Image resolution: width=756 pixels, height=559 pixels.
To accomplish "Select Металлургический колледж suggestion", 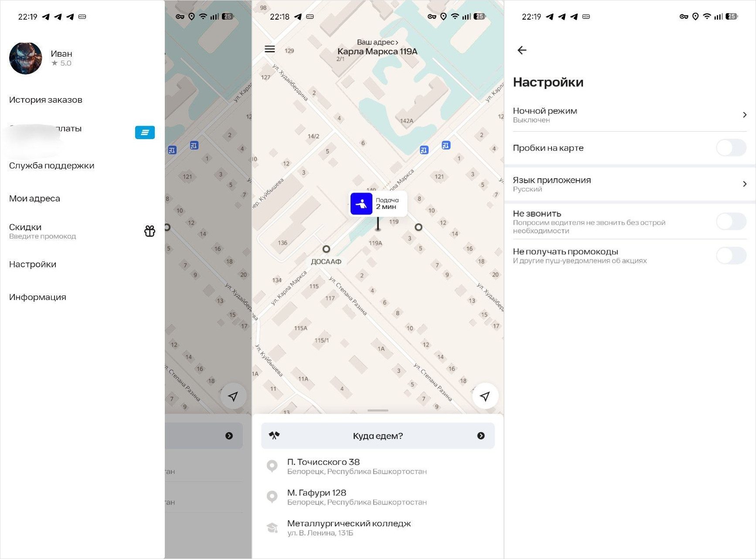I will point(349,528).
